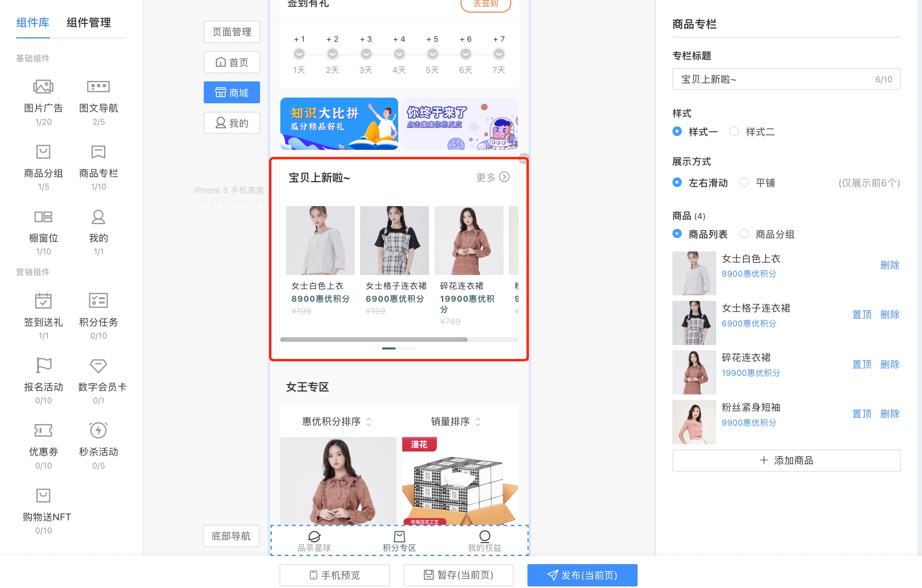Switch display mode to 平铺
Screen dimensions: 922x588
[744, 183]
